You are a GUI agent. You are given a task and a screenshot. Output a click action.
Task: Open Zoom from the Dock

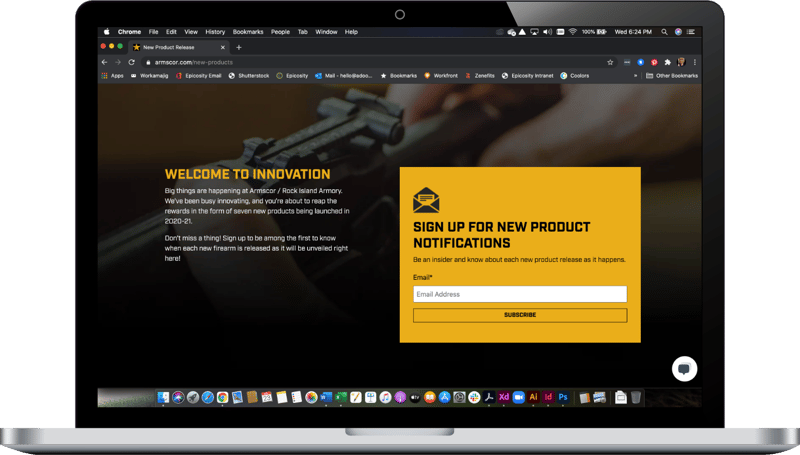[x=518, y=397]
